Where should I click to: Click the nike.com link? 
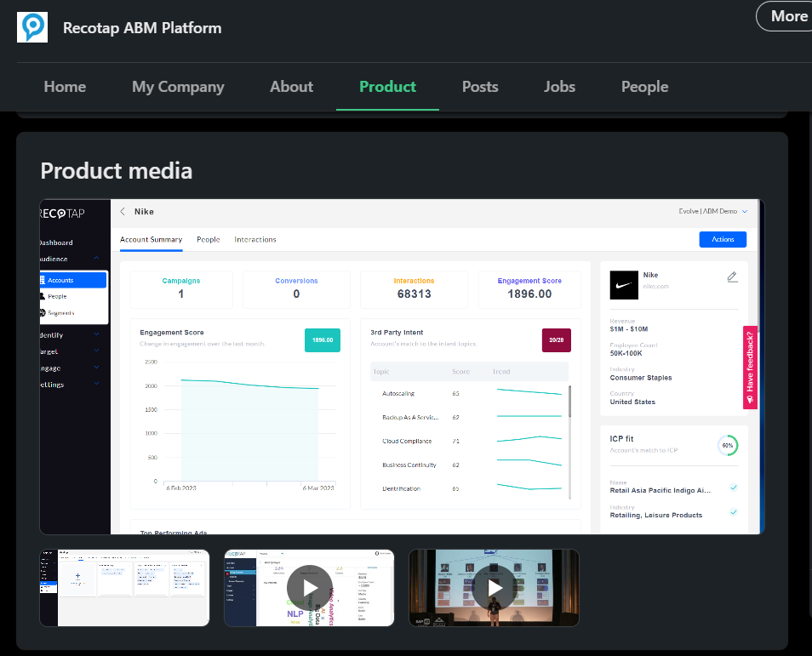[x=655, y=287]
